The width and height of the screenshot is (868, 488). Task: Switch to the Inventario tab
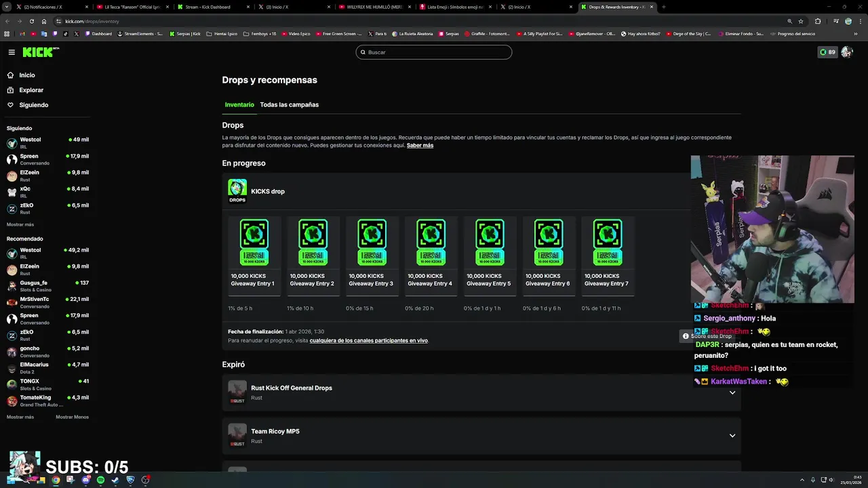pyautogui.click(x=239, y=104)
